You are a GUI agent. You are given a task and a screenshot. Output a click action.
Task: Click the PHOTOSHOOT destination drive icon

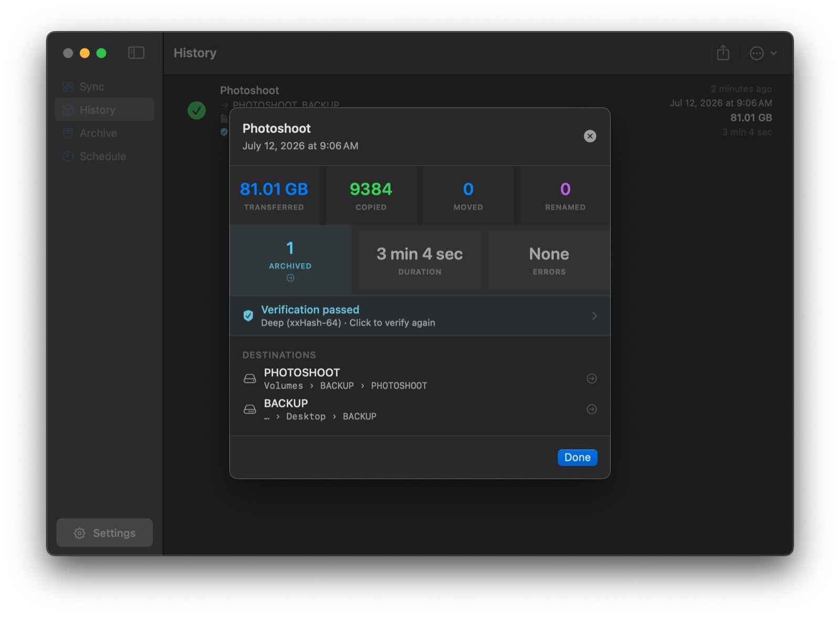point(250,379)
